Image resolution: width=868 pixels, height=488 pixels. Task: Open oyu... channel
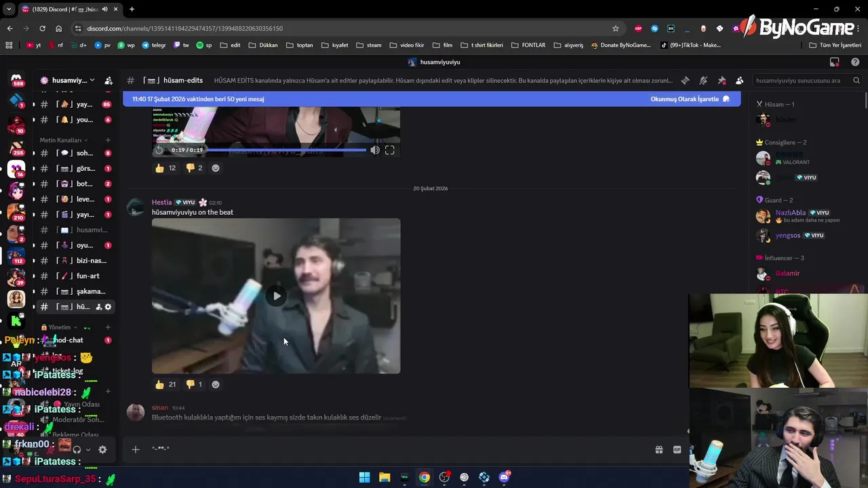[75, 245]
